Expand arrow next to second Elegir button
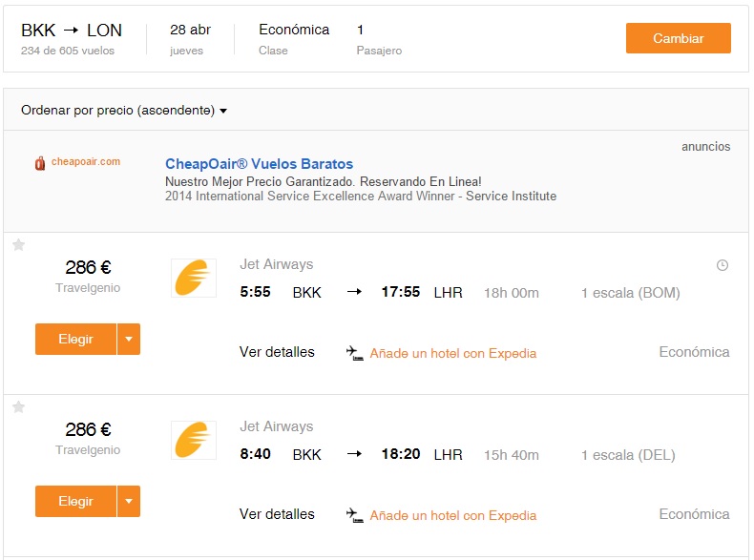754x560 pixels. pyautogui.click(x=129, y=501)
